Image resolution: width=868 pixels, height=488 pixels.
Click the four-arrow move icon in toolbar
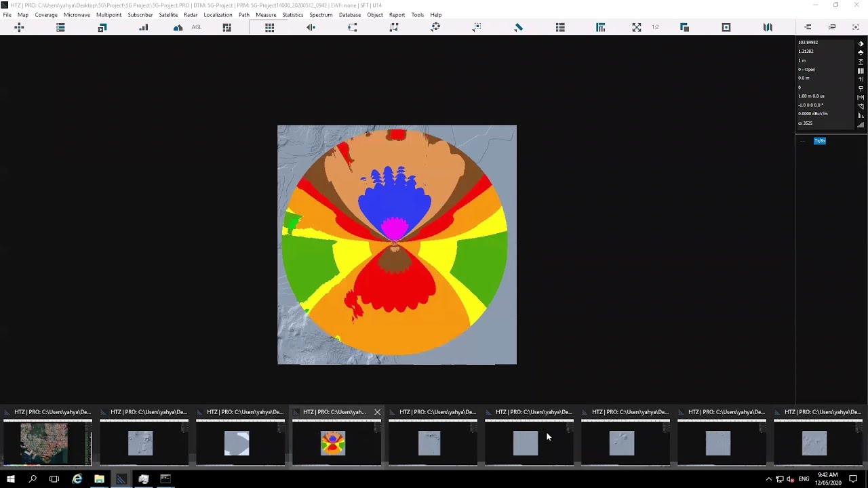click(19, 27)
